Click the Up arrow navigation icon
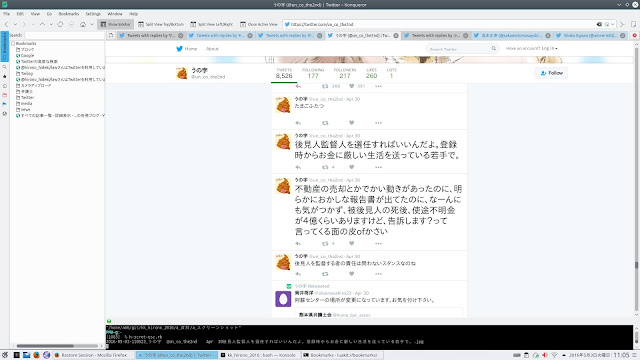This screenshot has height=360, width=640. 42,24
